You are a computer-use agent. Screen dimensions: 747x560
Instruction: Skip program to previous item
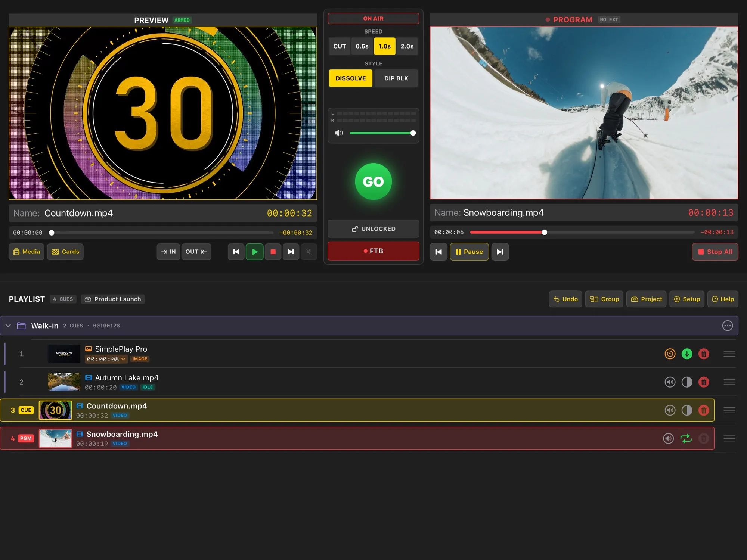[x=438, y=252]
